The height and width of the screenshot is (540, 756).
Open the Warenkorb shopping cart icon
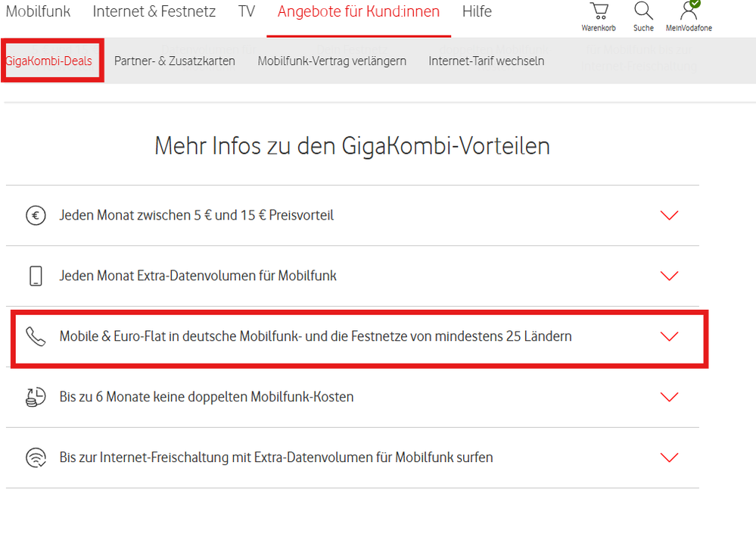click(x=599, y=11)
